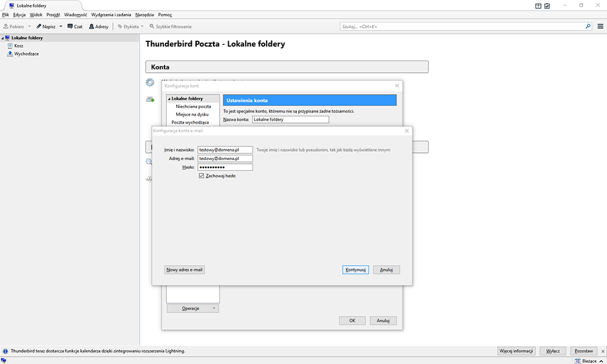Open the Pomoc menu
This screenshot has width=607, height=364.
click(x=165, y=15)
